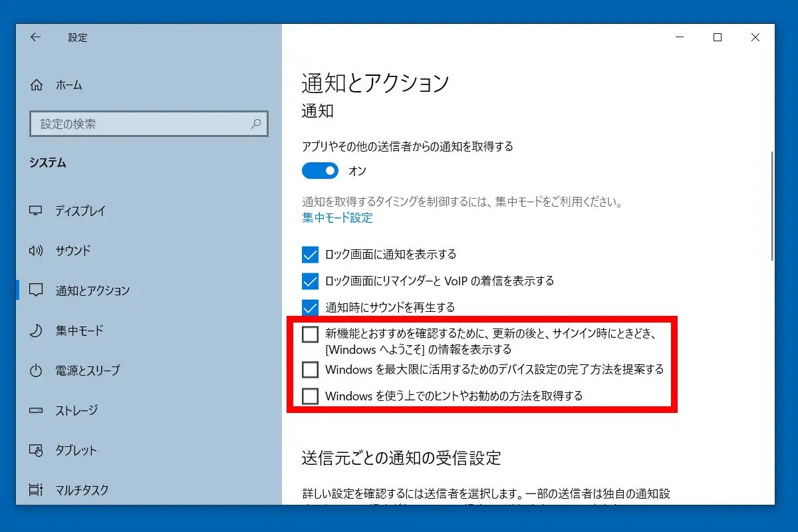Check the 新機能とおすすめを確認するために checkbox
Screen dimensions: 798x532
coord(311,334)
